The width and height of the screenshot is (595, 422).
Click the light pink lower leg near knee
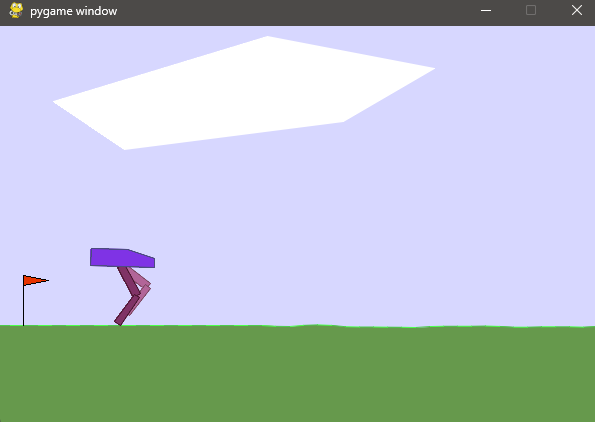144,292
